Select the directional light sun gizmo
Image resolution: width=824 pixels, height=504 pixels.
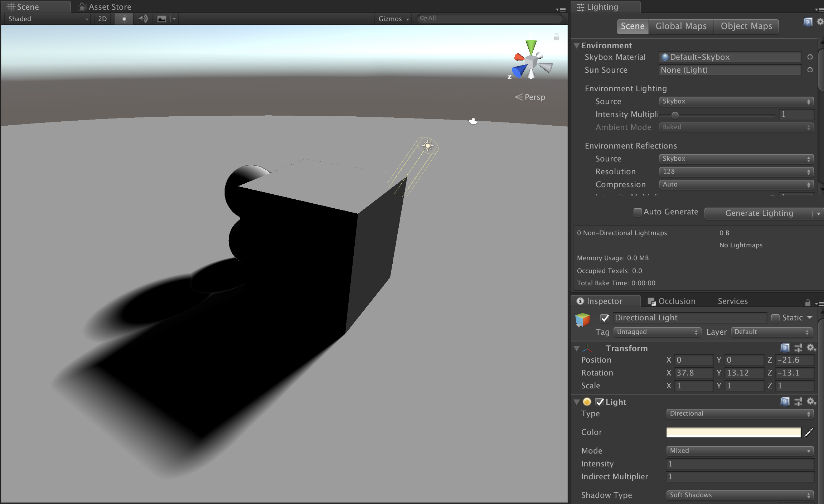pyautogui.click(x=427, y=146)
